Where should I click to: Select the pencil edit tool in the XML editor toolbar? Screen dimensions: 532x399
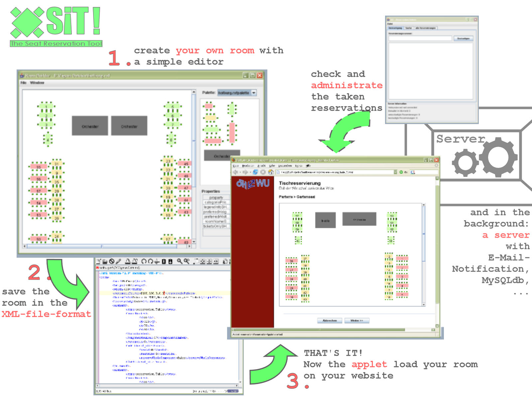tap(118, 261)
